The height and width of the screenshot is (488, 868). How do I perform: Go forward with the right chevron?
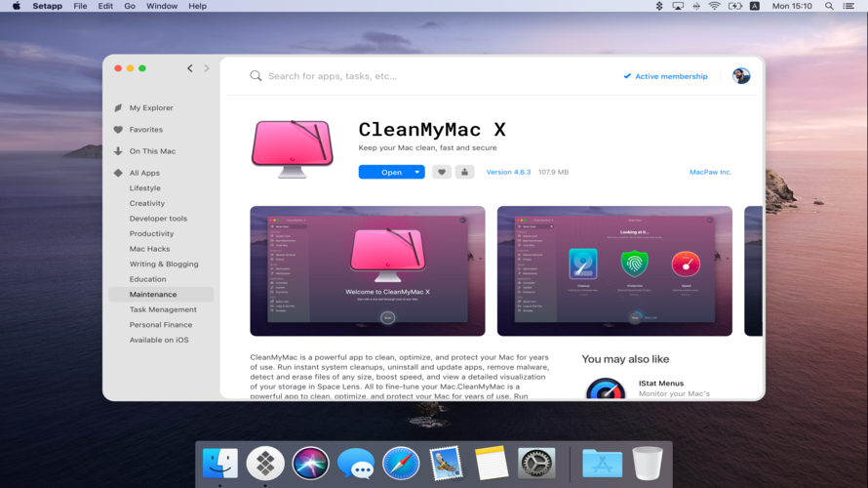(207, 68)
